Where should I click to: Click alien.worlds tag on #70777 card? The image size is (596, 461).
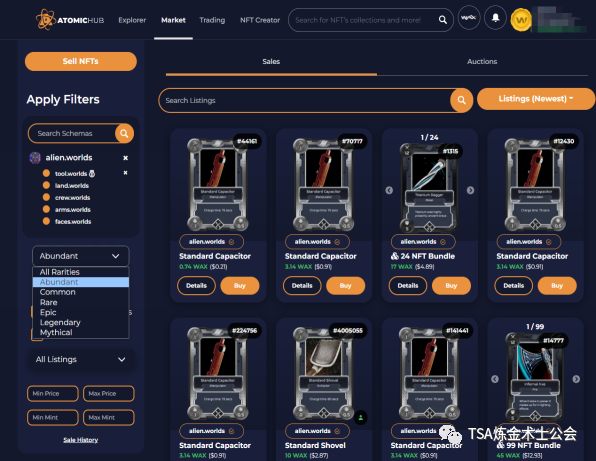[317, 242]
